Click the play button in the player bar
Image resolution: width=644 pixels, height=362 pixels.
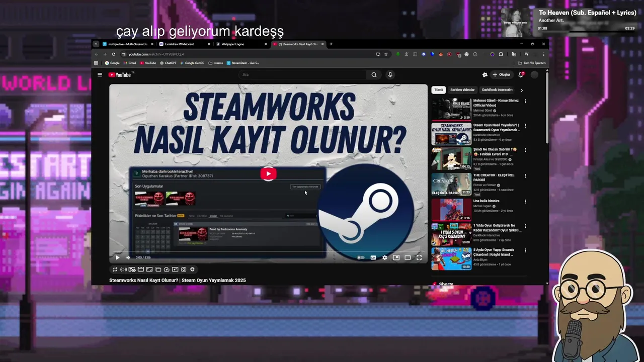point(118,257)
